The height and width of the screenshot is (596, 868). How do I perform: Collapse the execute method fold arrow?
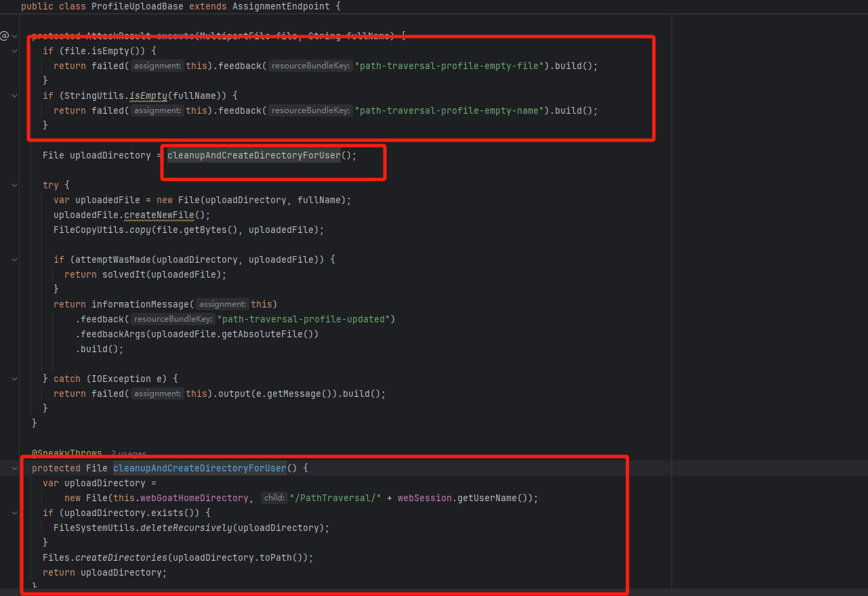click(x=15, y=36)
